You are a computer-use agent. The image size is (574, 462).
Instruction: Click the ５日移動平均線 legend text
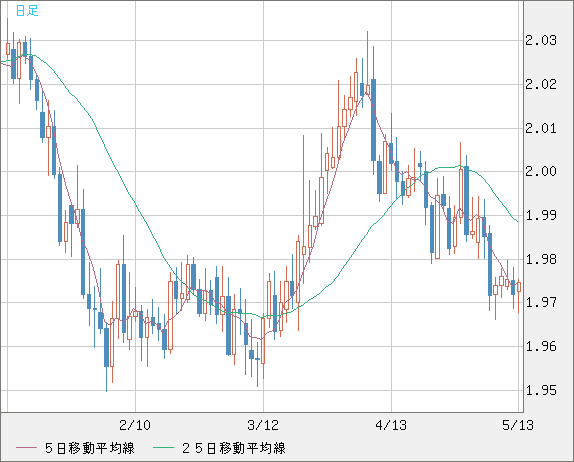(x=90, y=448)
